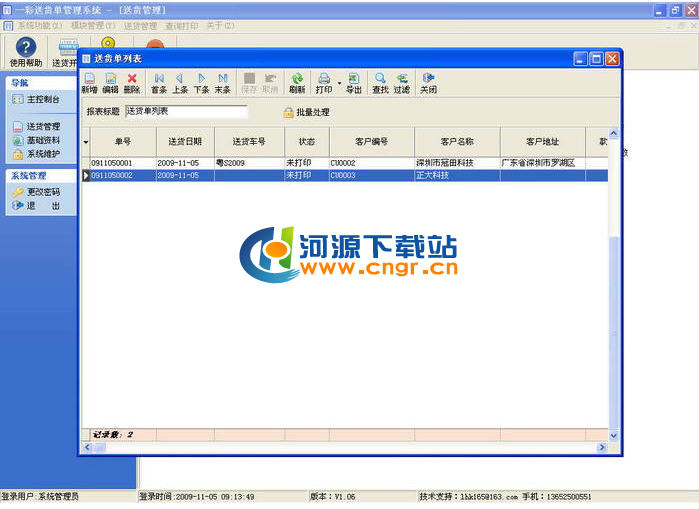Image resolution: width=699 pixels, height=509 pixels.
Task: Click the 客户地址 column header
Action: [x=543, y=142]
